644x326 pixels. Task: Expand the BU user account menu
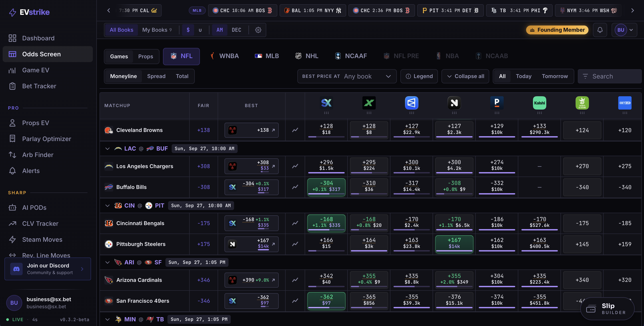tap(624, 30)
